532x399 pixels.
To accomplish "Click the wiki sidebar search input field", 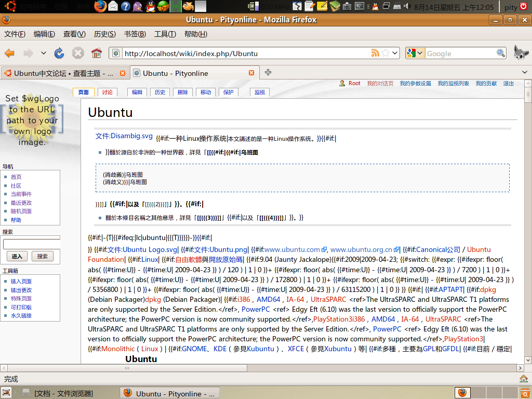I will tap(32, 244).
